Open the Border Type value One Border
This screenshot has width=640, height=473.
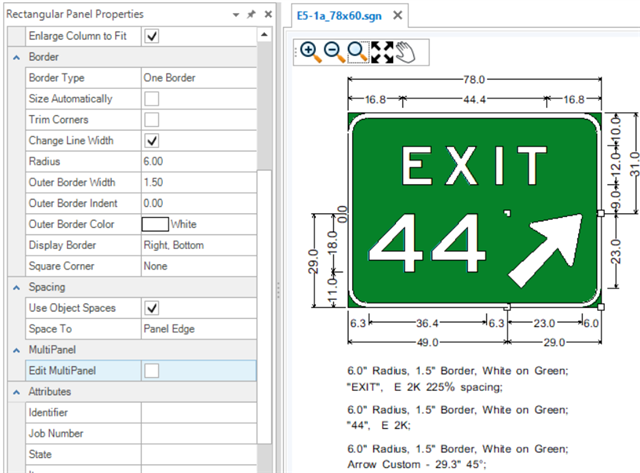(199, 78)
